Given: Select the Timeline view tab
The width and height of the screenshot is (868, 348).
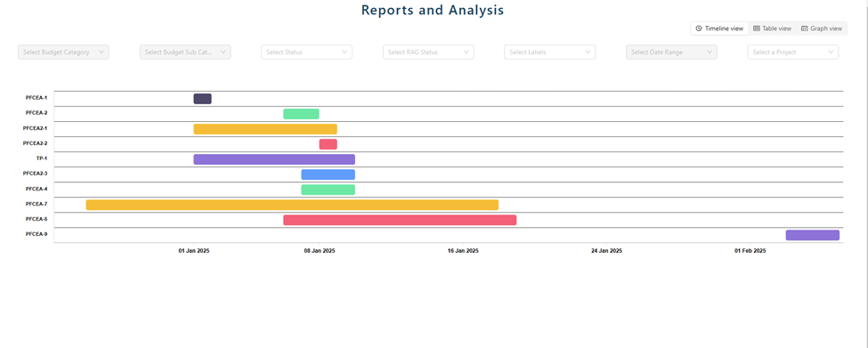Looking at the screenshot, I should coord(719,28).
